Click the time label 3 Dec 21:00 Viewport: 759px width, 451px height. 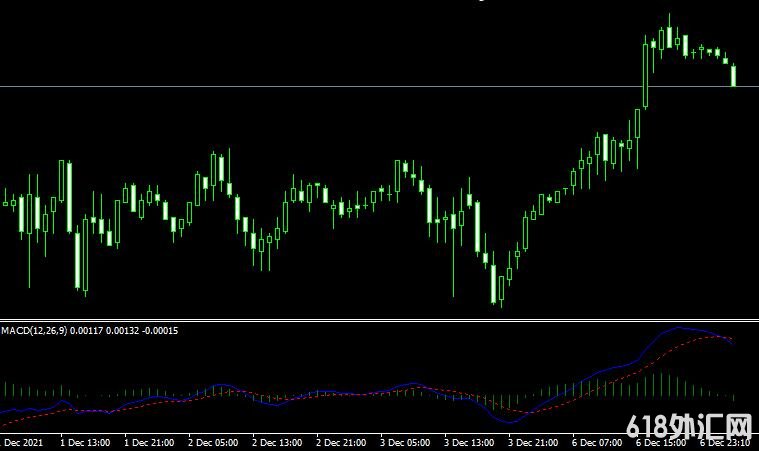532,443
